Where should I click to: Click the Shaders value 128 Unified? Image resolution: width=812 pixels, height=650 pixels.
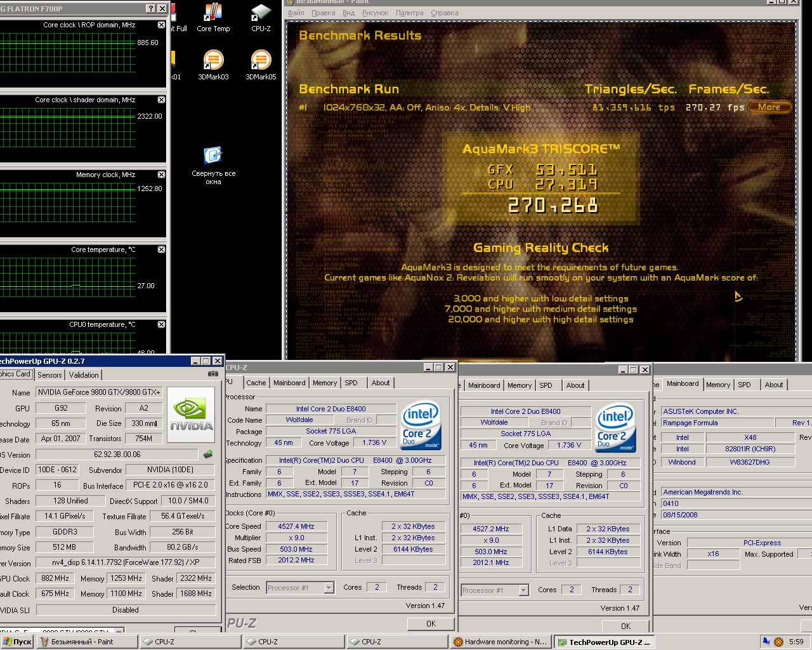pyautogui.click(x=70, y=501)
